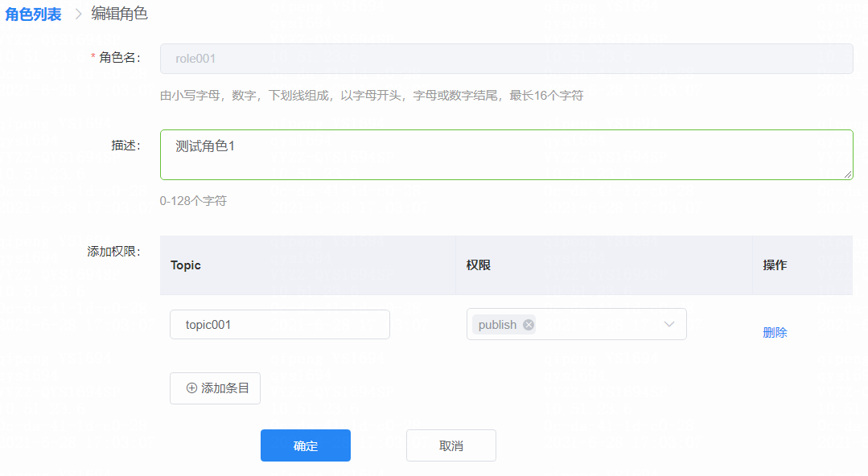The width and height of the screenshot is (868, 476).
Task: Cancel editing with the 取消 button
Action: coord(450,445)
